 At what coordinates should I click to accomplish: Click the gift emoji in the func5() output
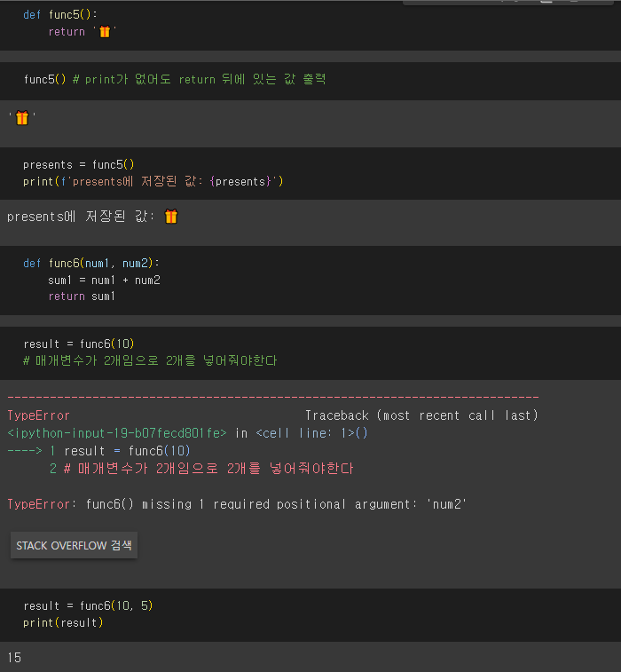22,117
